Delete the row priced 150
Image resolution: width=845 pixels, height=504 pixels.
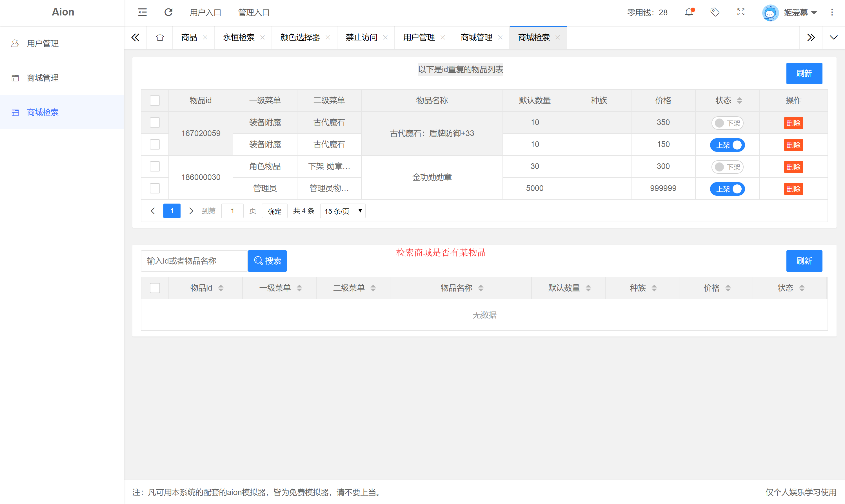coord(793,145)
